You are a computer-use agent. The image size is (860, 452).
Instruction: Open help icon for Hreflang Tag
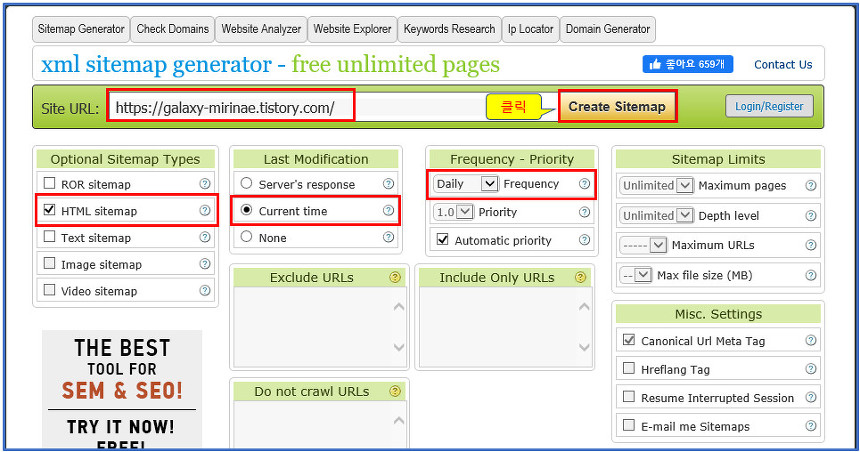[x=811, y=369]
